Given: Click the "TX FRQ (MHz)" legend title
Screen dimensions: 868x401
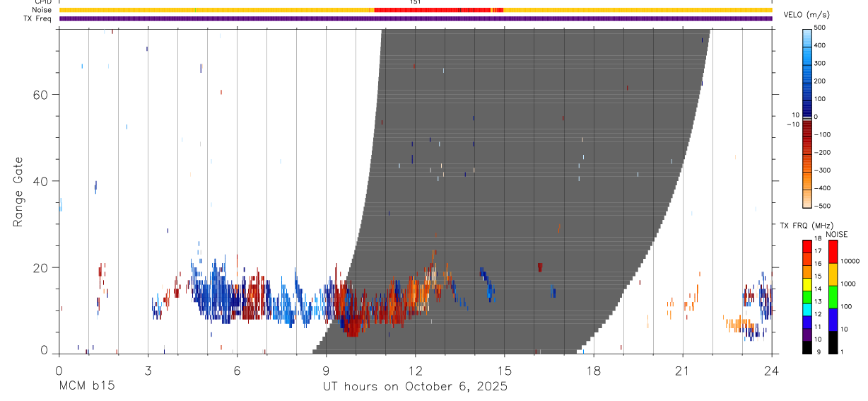Looking at the screenshot, I should point(805,226).
